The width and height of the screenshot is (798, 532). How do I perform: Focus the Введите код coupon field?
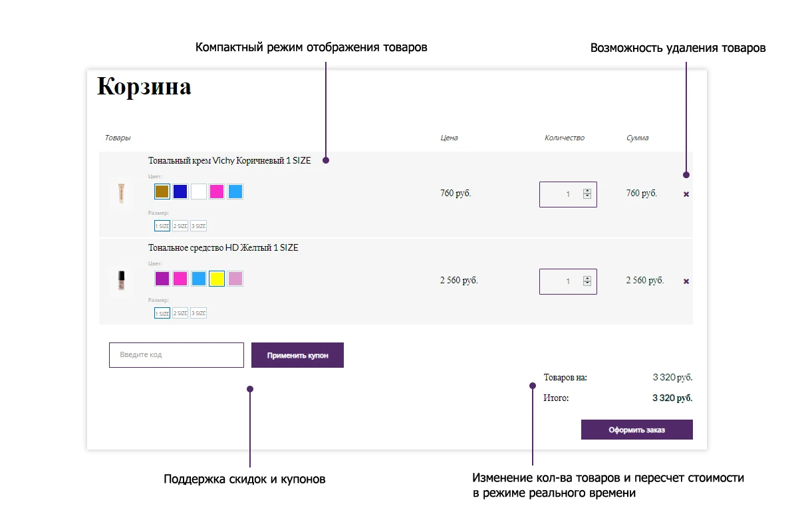coord(177,355)
